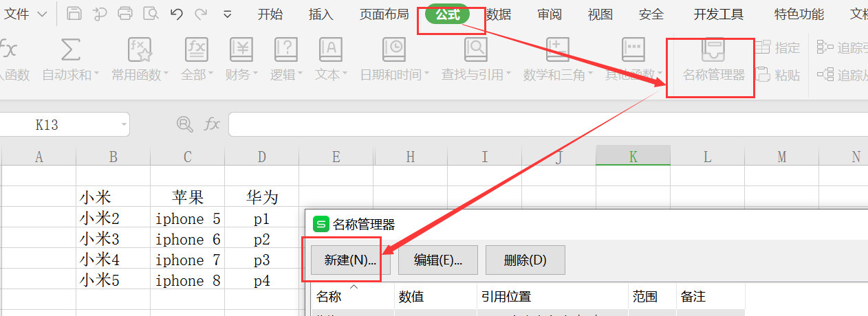Click the fx insert function icon by formula bar
Image resolution: width=868 pixels, height=316 pixels.
[x=212, y=124]
